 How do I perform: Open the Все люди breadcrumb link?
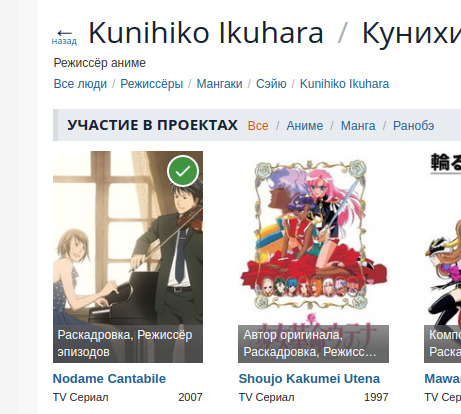(x=80, y=84)
